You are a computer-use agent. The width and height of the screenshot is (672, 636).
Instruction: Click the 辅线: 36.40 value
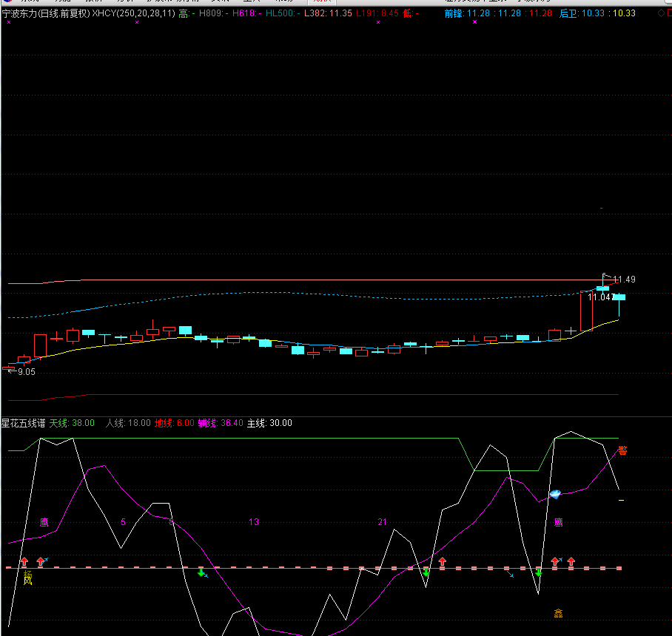point(221,423)
